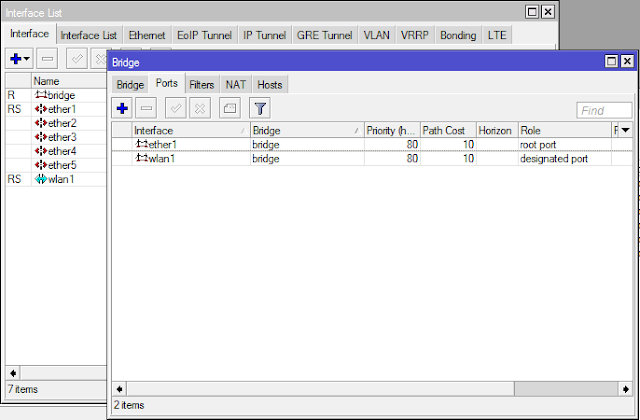Sort by Horizon column header
The image size is (640, 420).
[497, 131]
